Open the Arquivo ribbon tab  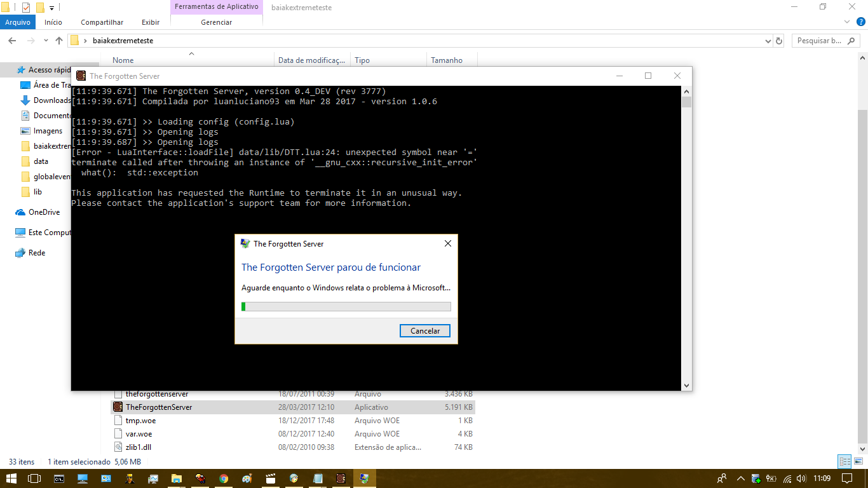point(18,22)
